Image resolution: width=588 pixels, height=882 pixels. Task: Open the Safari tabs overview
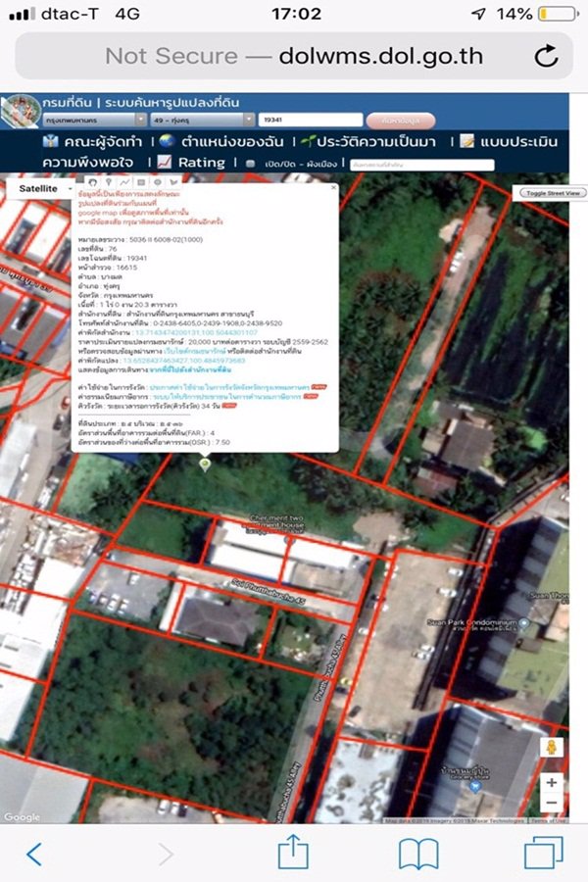(x=543, y=854)
